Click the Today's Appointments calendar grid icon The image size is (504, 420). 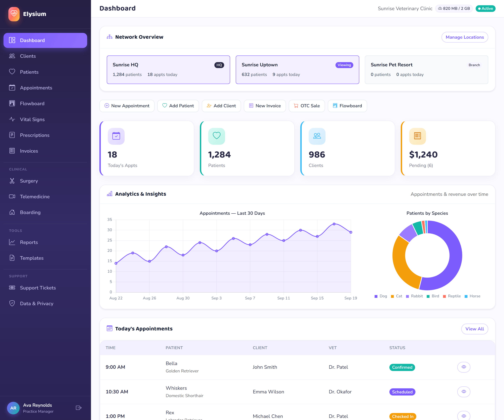[x=109, y=328]
